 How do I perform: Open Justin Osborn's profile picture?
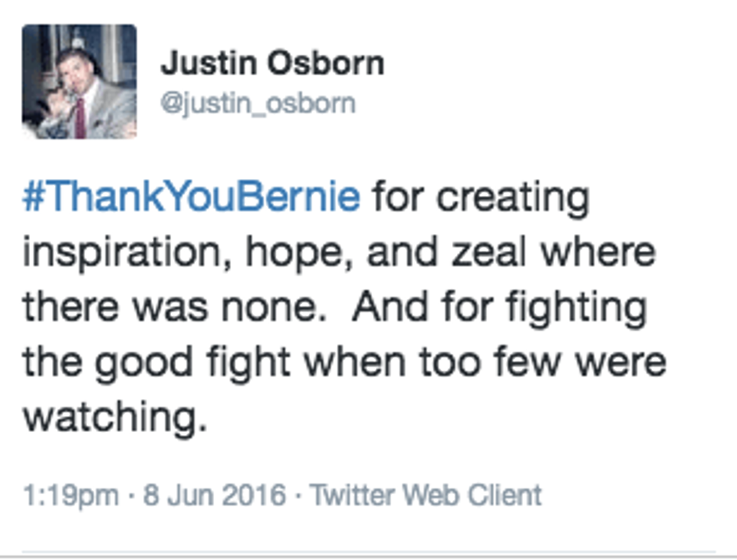80,82
